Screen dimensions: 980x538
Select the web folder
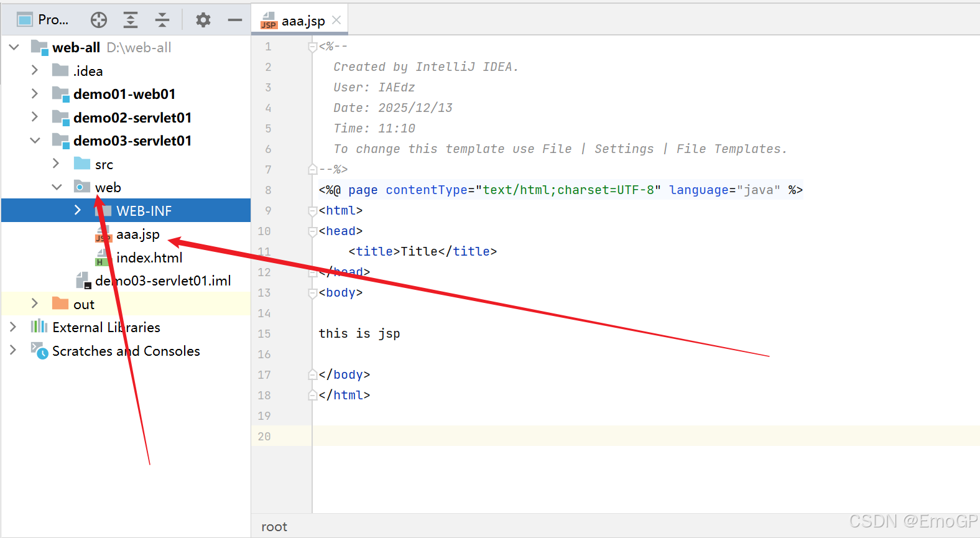pyautogui.click(x=126, y=187)
